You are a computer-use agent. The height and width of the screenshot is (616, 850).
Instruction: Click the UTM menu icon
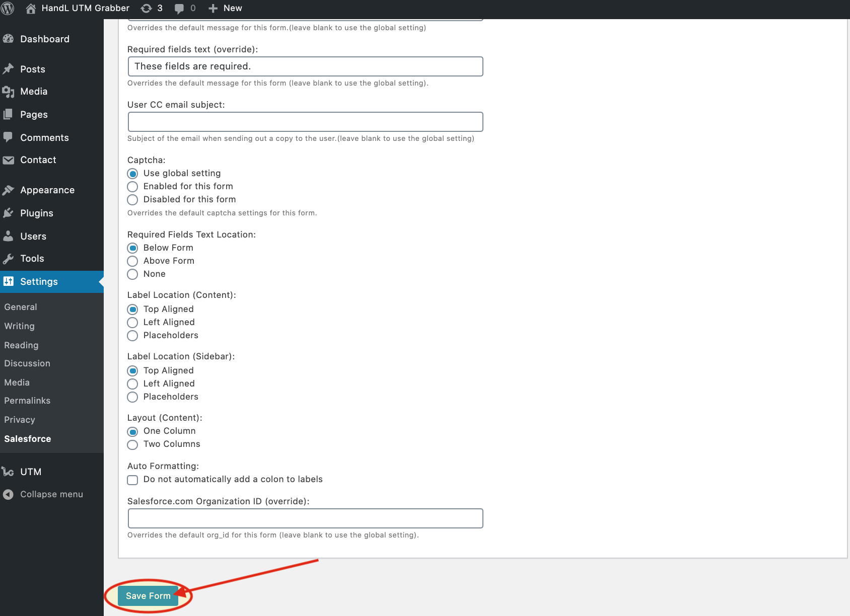(8, 472)
